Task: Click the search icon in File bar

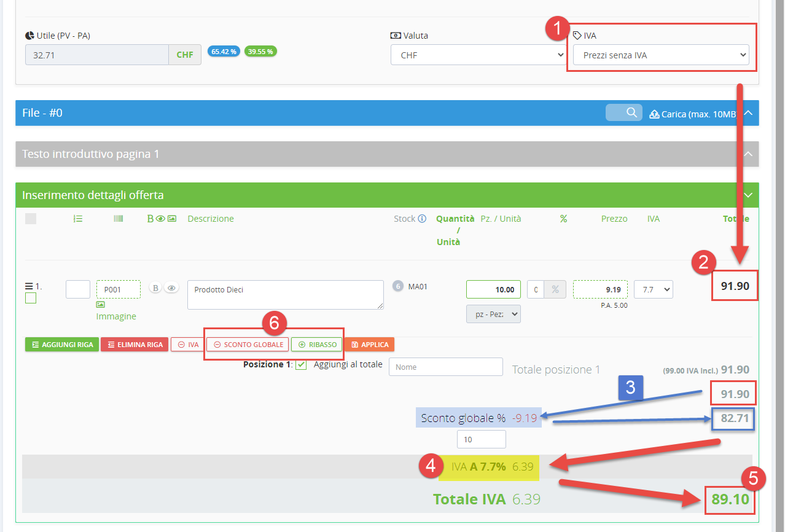Action: click(x=631, y=112)
